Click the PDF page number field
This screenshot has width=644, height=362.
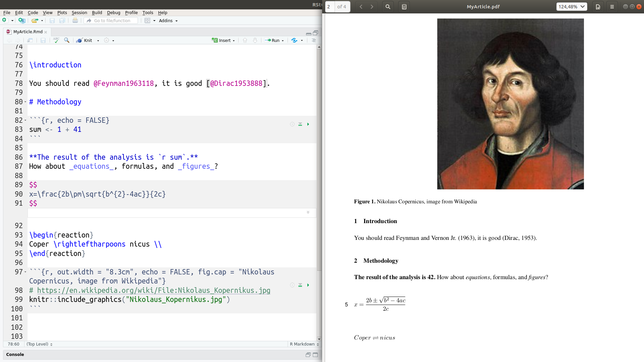pyautogui.click(x=330, y=7)
